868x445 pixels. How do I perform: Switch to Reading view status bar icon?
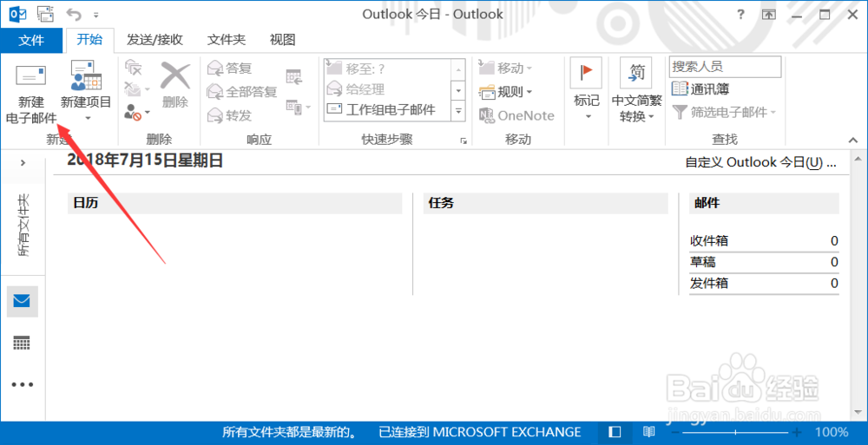(x=648, y=432)
